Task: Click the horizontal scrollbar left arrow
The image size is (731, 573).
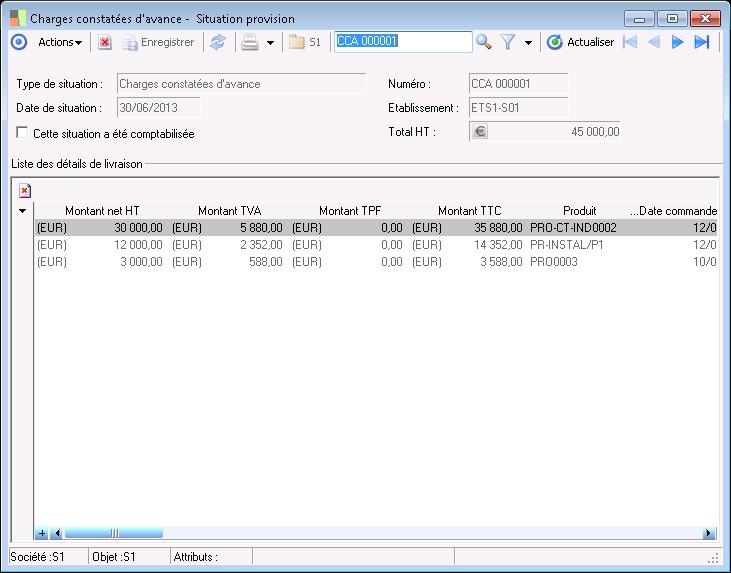Action: pyautogui.click(x=57, y=533)
